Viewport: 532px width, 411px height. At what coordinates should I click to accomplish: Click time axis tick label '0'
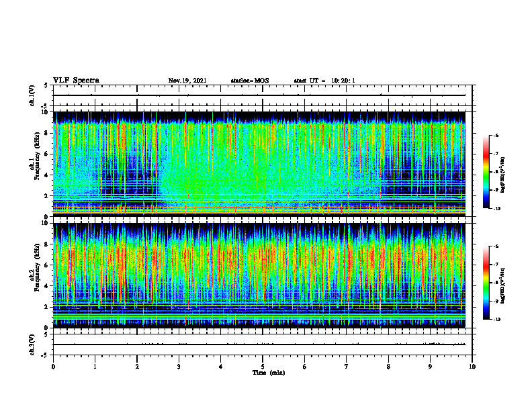coord(53,367)
